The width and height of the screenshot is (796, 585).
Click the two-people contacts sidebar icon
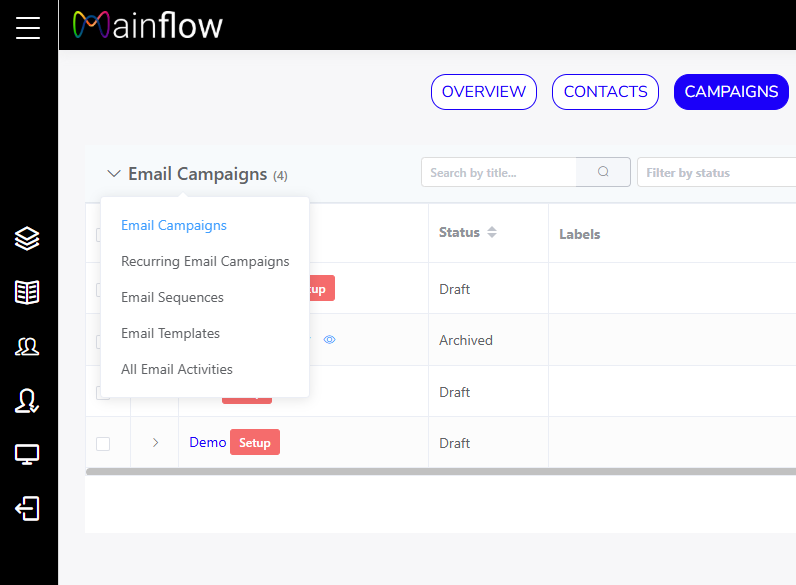[27, 347]
